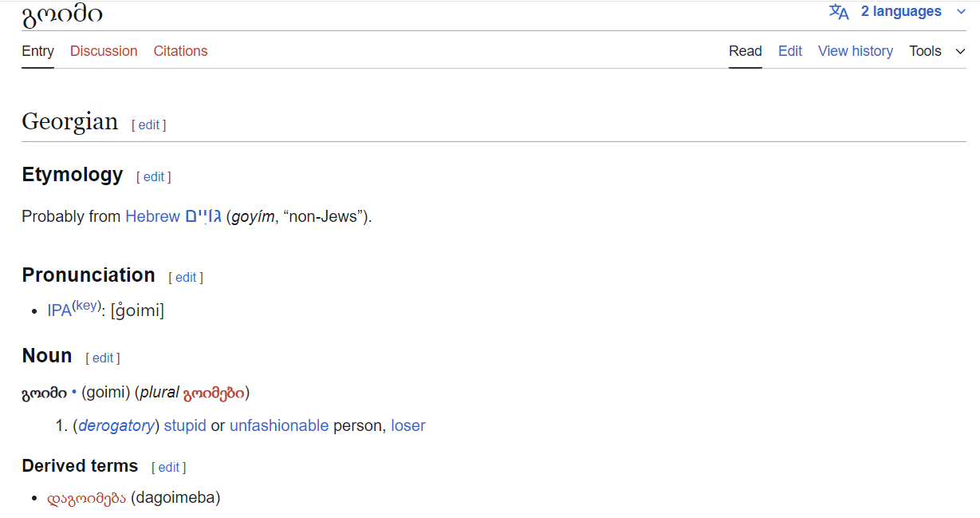Open View history tab
The width and height of the screenshot is (980, 518).
tap(856, 51)
